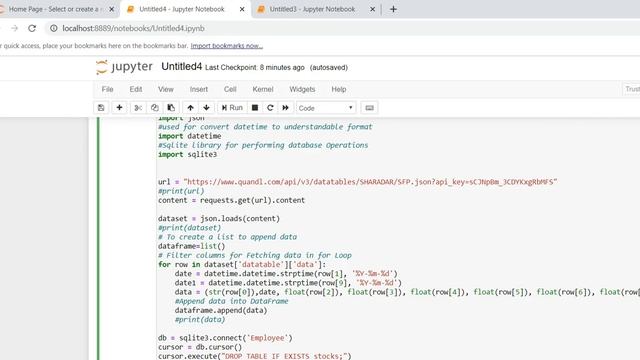
Task: Click the DROP TABLE IF EXISTS line
Action: [x=255, y=356]
